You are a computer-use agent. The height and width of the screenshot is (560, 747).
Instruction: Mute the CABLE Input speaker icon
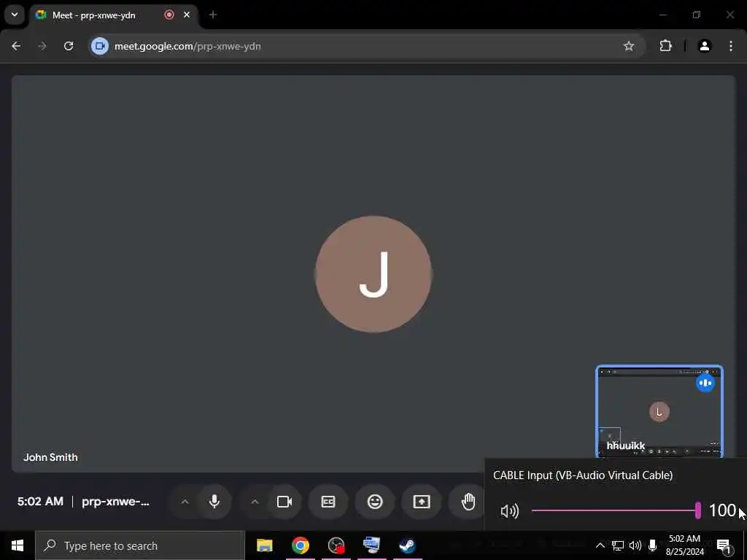click(x=509, y=511)
